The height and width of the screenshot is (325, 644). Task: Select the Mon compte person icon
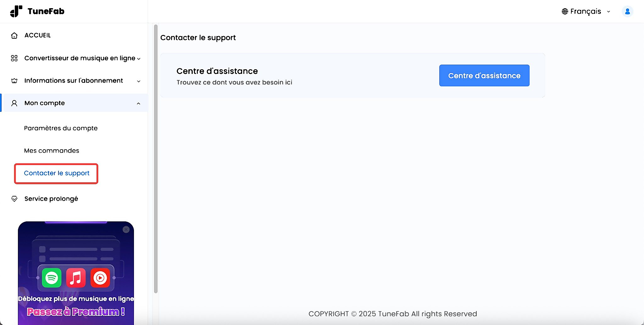tap(14, 103)
